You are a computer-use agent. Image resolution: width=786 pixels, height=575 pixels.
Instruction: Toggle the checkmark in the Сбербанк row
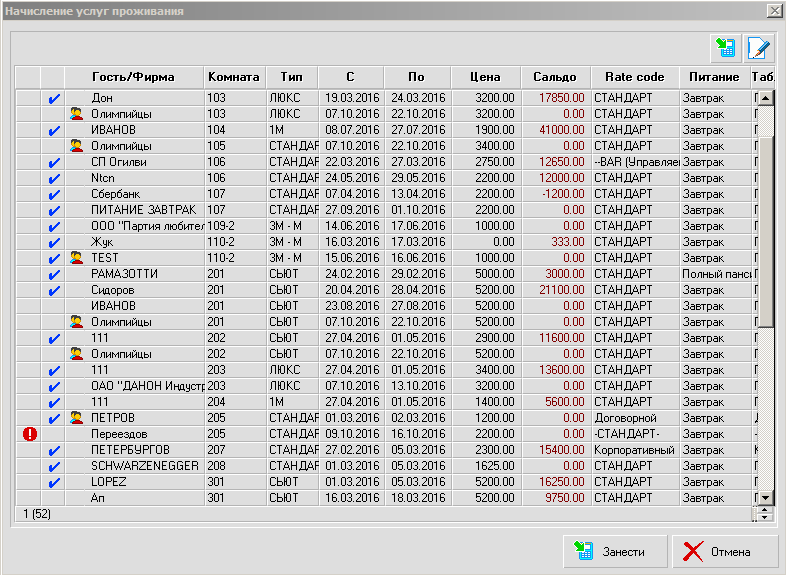point(54,194)
